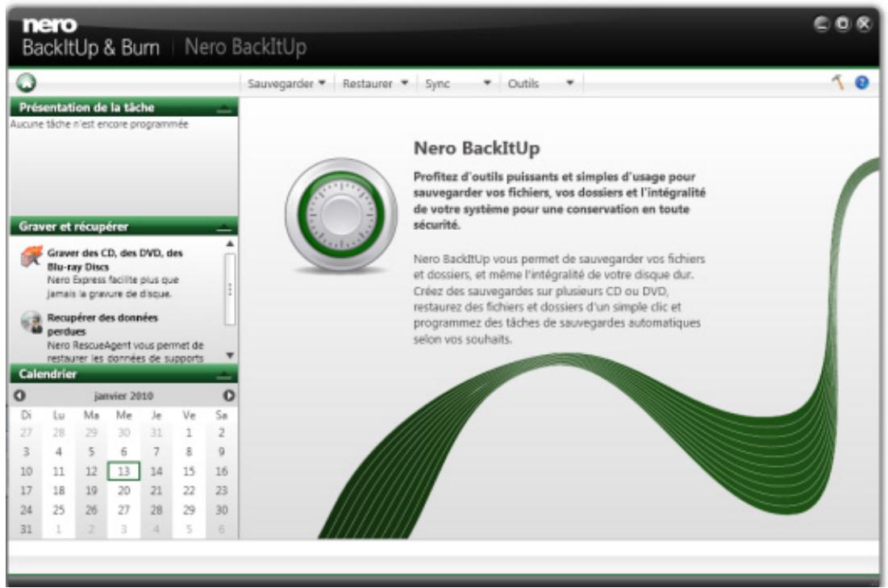Select January 16 in the calendar
Image resolution: width=888 pixels, height=588 pixels.
[222, 471]
